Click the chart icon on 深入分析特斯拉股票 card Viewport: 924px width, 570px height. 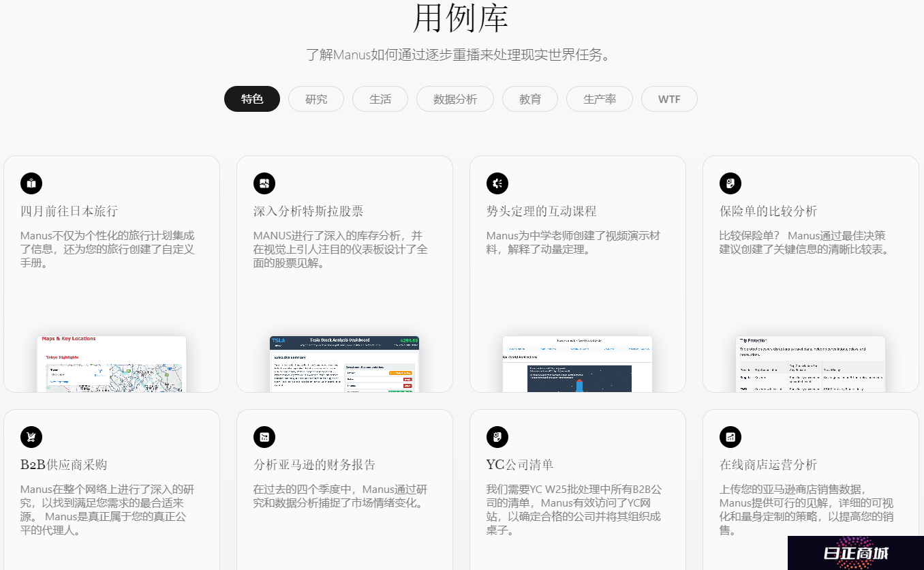coord(264,183)
